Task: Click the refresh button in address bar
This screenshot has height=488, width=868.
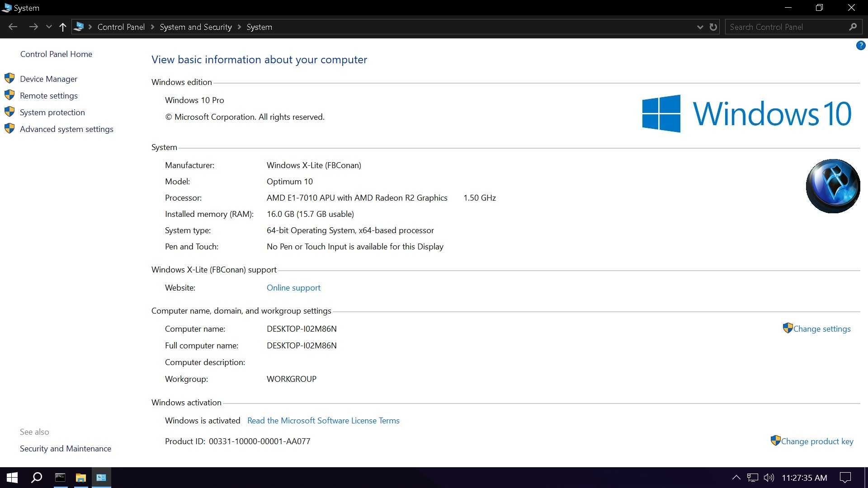Action: tap(713, 27)
